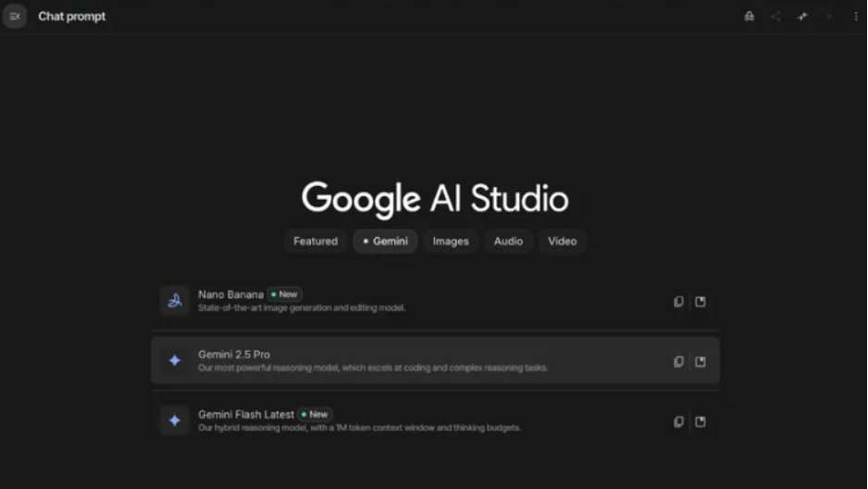Copy the Gemini Flash Latest model ID
The width and height of the screenshot is (868, 489).
(x=678, y=421)
